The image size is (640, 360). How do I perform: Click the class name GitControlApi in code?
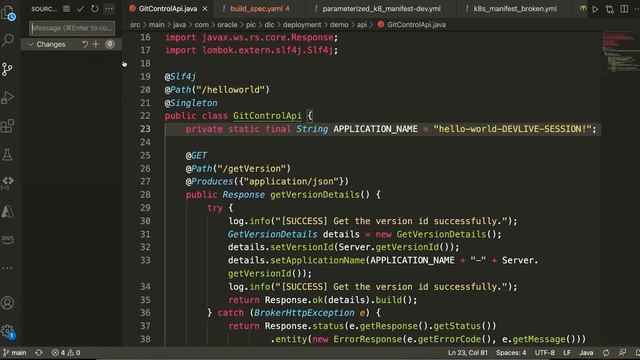point(267,116)
